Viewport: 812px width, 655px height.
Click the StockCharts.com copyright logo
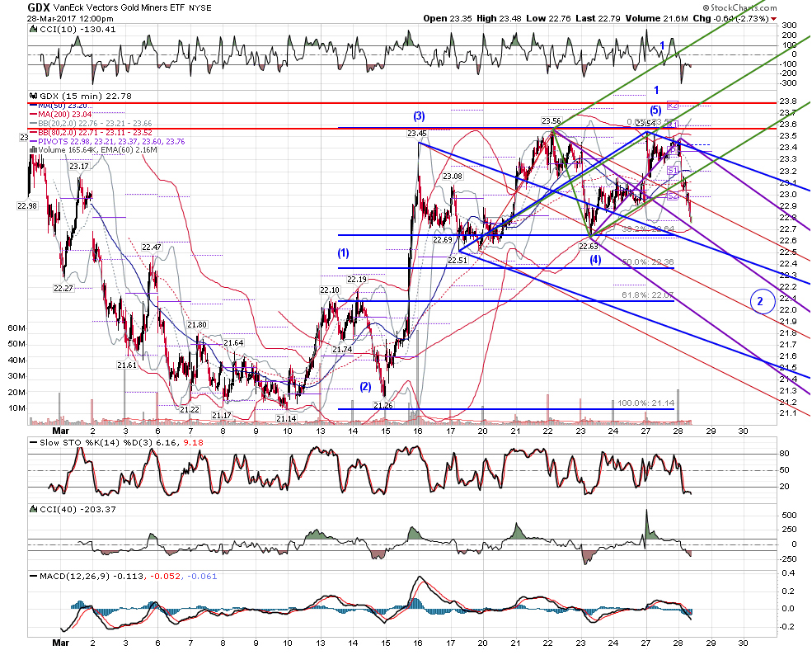pos(740,7)
